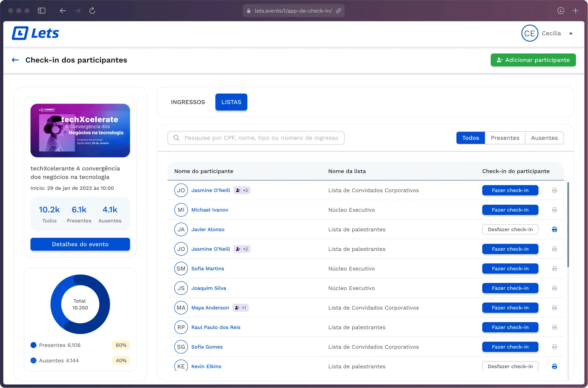Screen dimensions: 588x388
Task: Desfazer check-in for Javier Alonso
Action: pos(510,229)
